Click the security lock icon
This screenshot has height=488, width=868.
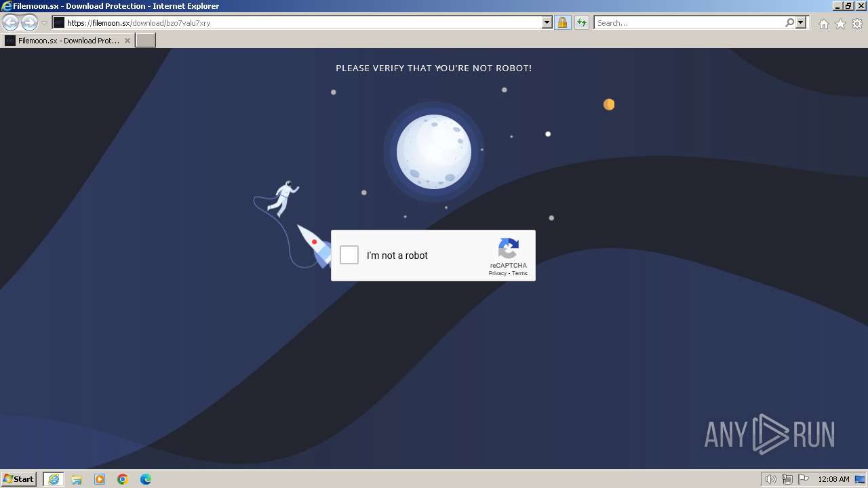(x=562, y=22)
